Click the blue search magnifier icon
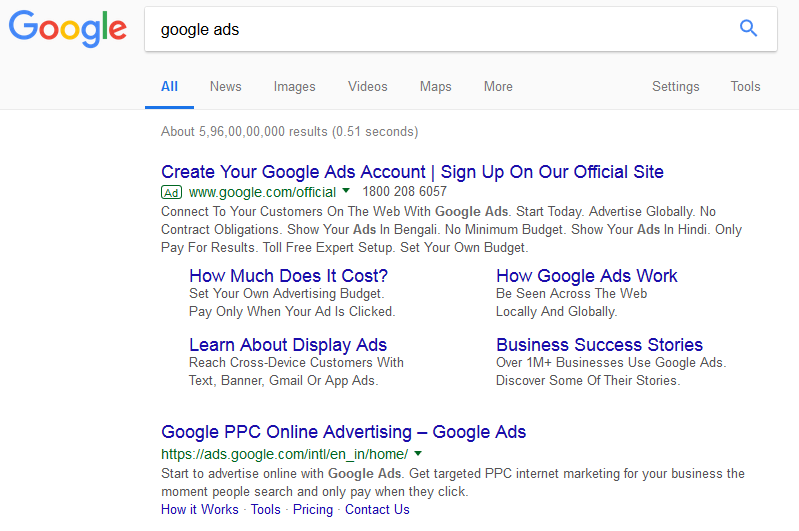 [x=748, y=28]
